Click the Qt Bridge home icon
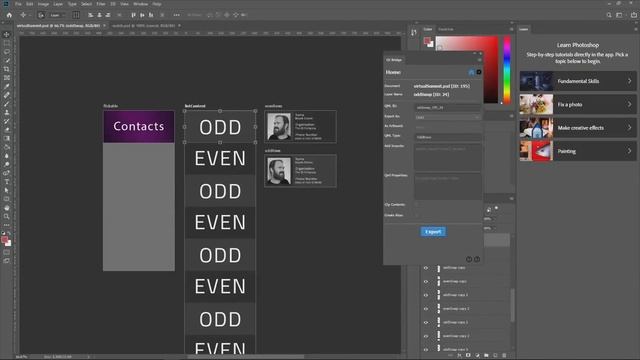Screen dimensions: 640x360 [471, 72]
